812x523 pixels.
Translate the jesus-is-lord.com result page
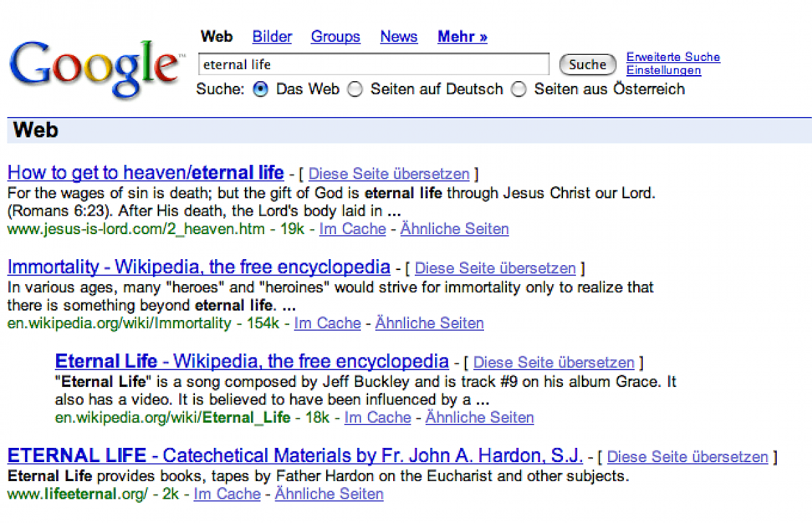388,174
